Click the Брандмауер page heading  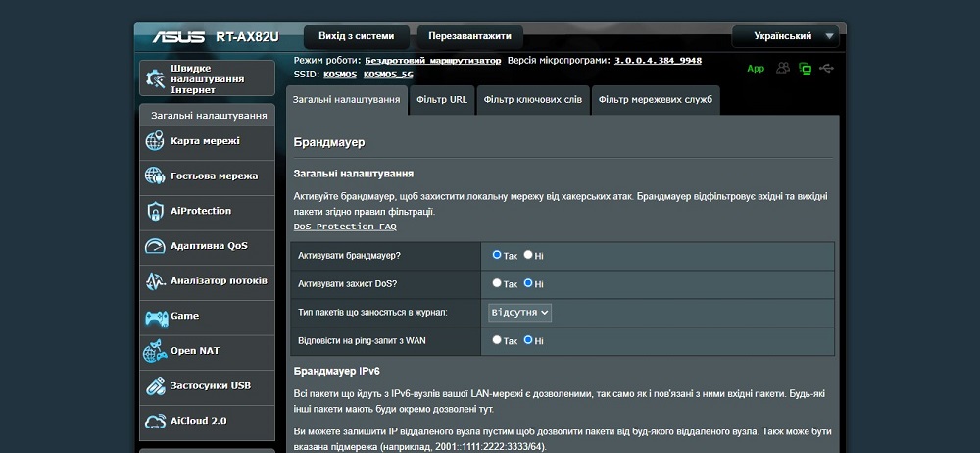point(329,142)
